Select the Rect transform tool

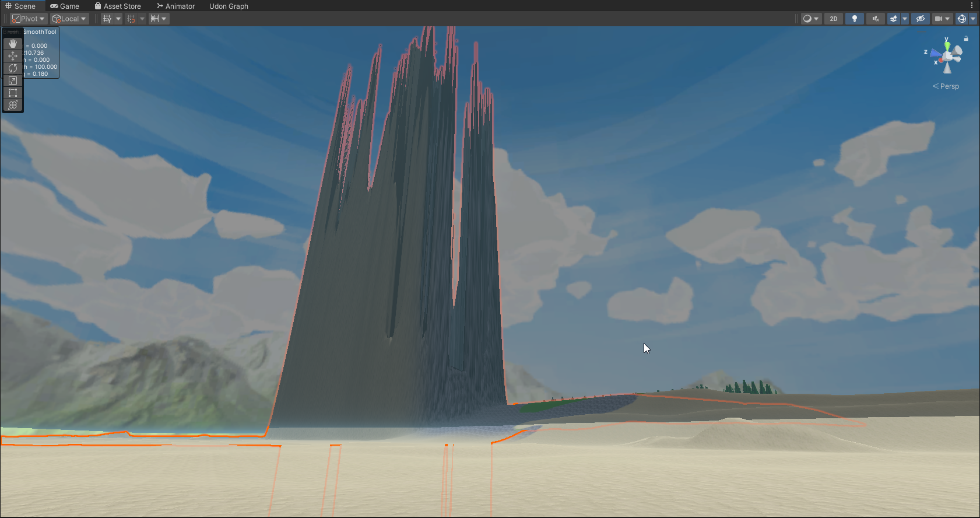pos(13,93)
